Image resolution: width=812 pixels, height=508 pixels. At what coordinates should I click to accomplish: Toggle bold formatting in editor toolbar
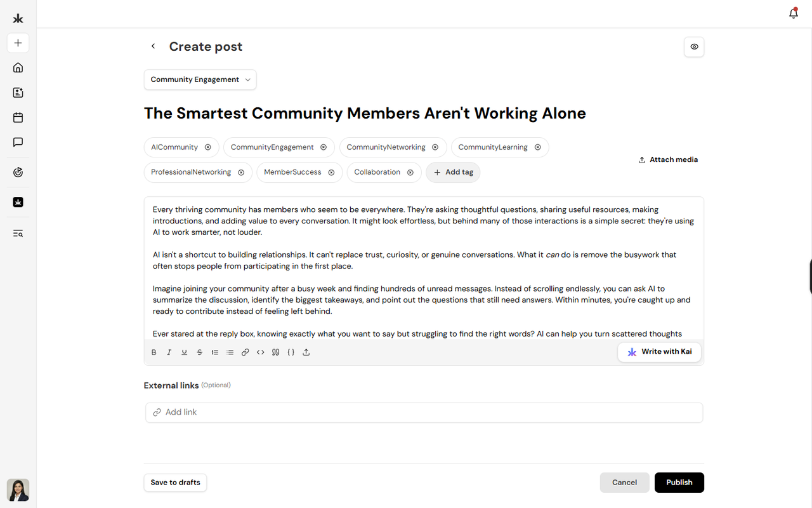point(154,352)
